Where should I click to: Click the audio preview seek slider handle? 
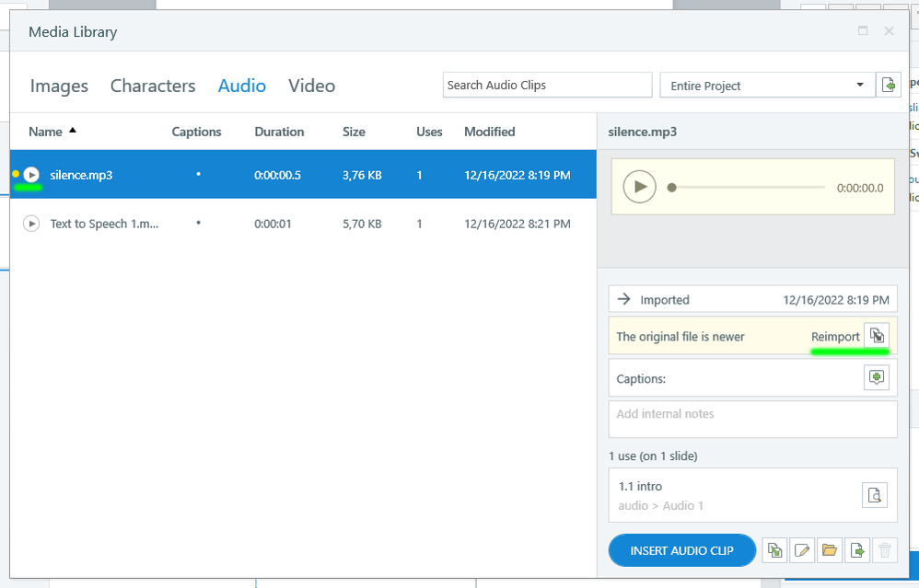(672, 188)
